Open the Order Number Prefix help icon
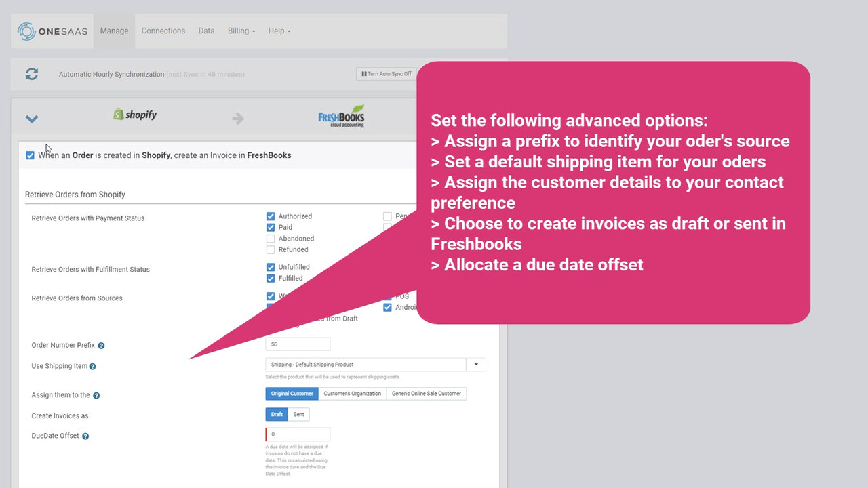Screen dimensions: 868x488 [100, 345]
